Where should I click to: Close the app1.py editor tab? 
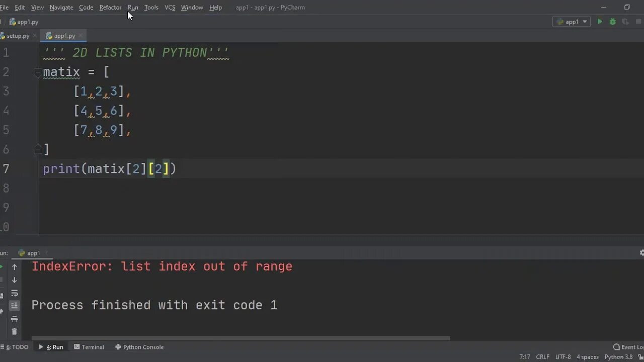pos(80,36)
